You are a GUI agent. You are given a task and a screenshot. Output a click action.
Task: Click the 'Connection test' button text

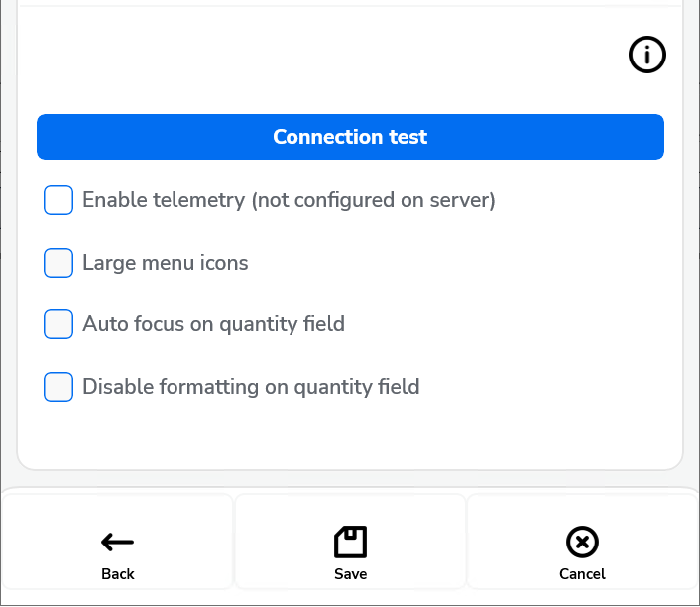pyautogui.click(x=350, y=137)
